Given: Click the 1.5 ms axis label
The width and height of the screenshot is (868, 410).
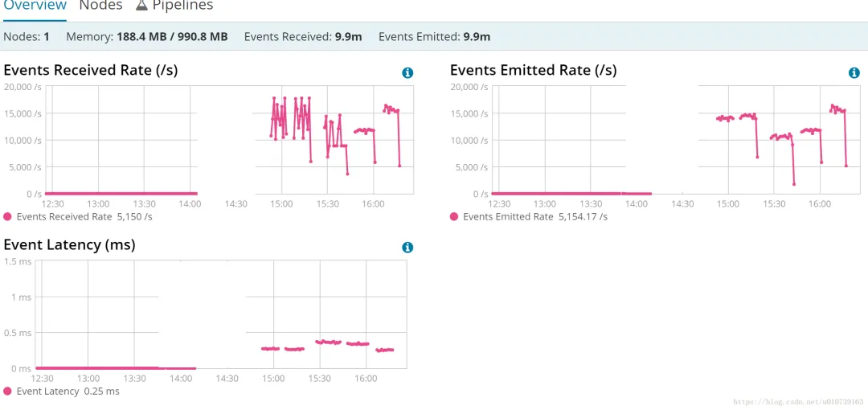Looking at the screenshot, I should click(x=18, y=261).
